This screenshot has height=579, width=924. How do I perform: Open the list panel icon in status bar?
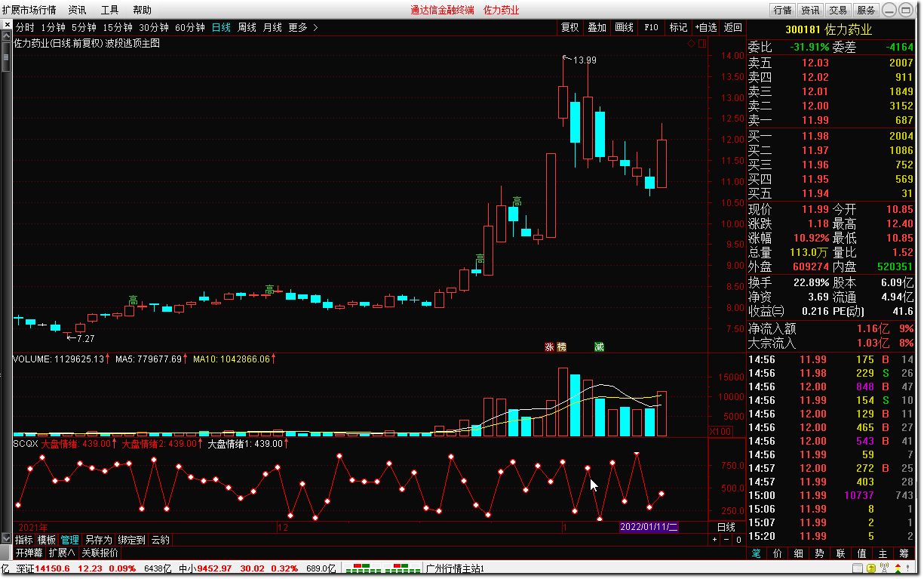point(858,568)
